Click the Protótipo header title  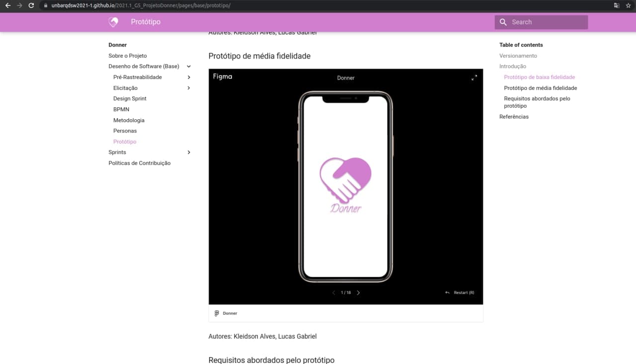pos(146,22)
